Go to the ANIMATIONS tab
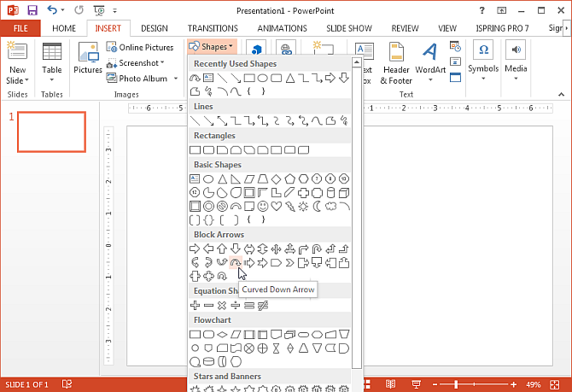 click(x=282, y=28)
